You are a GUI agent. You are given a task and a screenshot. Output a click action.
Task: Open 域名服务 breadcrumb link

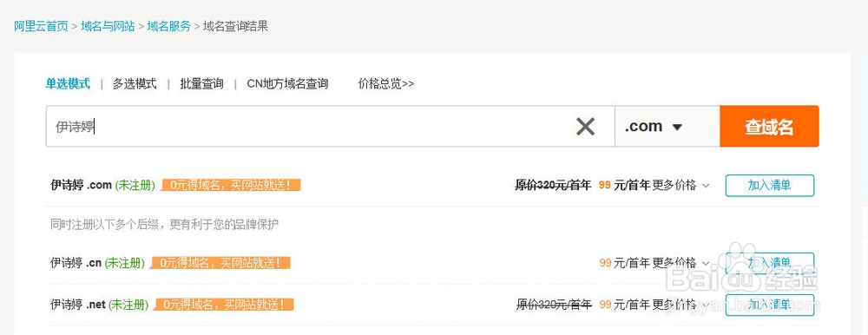click(169, 26)
